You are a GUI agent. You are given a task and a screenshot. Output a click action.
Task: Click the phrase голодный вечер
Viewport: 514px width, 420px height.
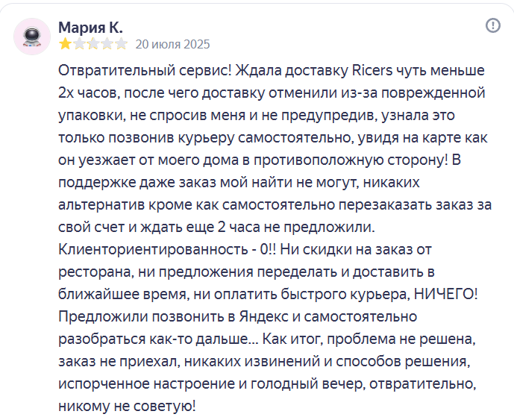307,384
